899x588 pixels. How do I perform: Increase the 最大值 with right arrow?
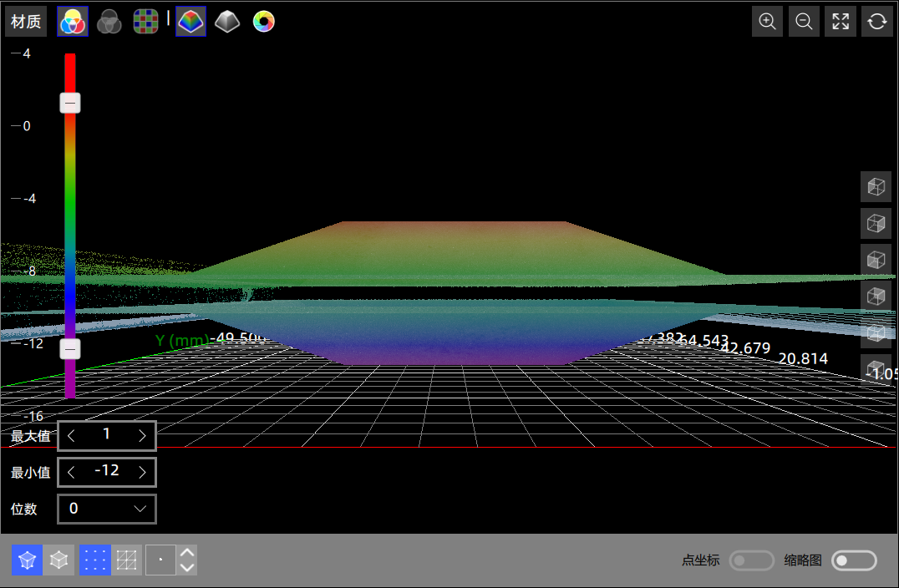142,435
